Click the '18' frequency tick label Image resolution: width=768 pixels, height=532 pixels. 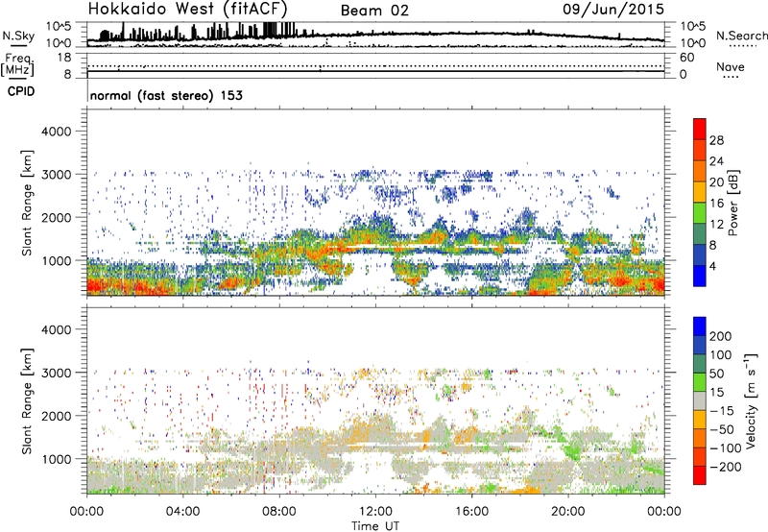(x=64, y=58)
